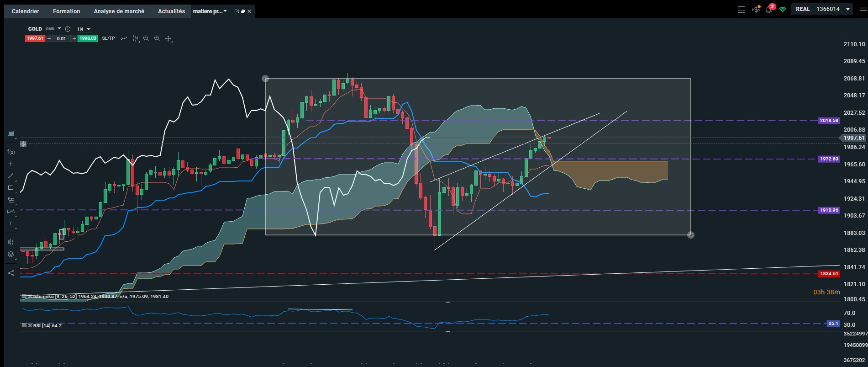Select the rectangle shape tool
Image resolution: width=868 pixels, height=367 pixels.
click(11, 188)
